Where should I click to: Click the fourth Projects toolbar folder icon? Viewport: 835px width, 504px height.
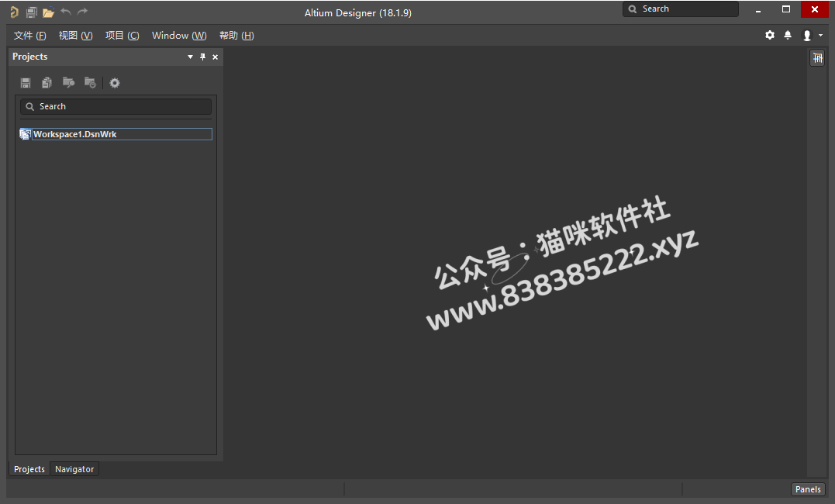click(90, 83)
